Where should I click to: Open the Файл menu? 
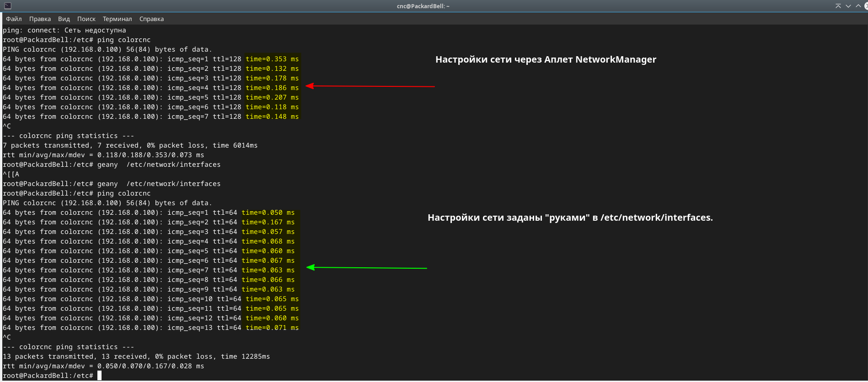tap(14, 19)
